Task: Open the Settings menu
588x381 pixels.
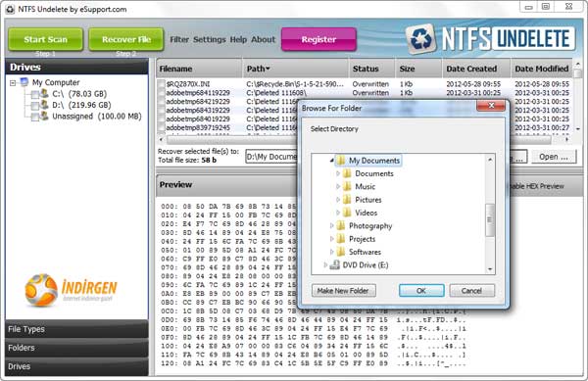Action: coord(210,39)
